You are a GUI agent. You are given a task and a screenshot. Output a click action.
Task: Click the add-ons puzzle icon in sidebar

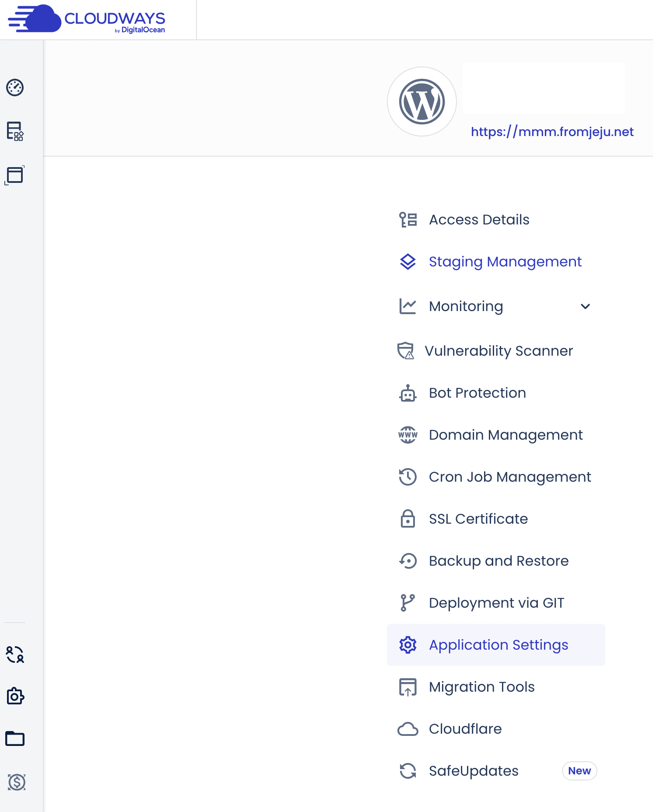click(15, 696)
